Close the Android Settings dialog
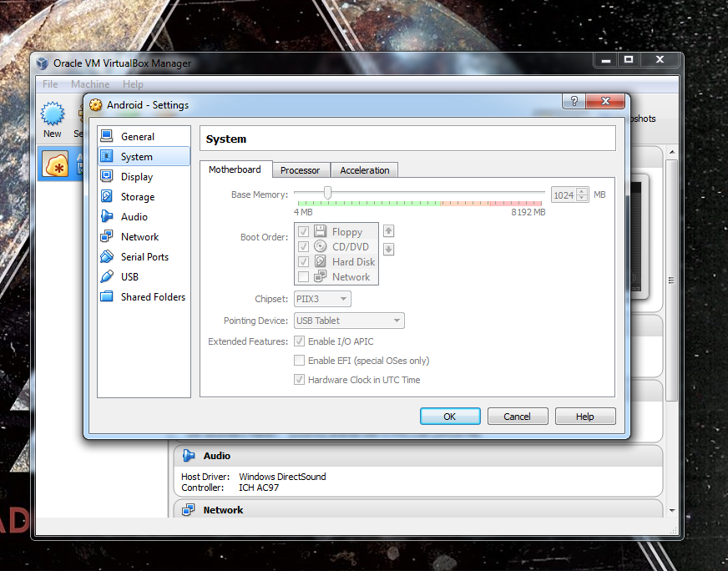 tap(605, 101)
